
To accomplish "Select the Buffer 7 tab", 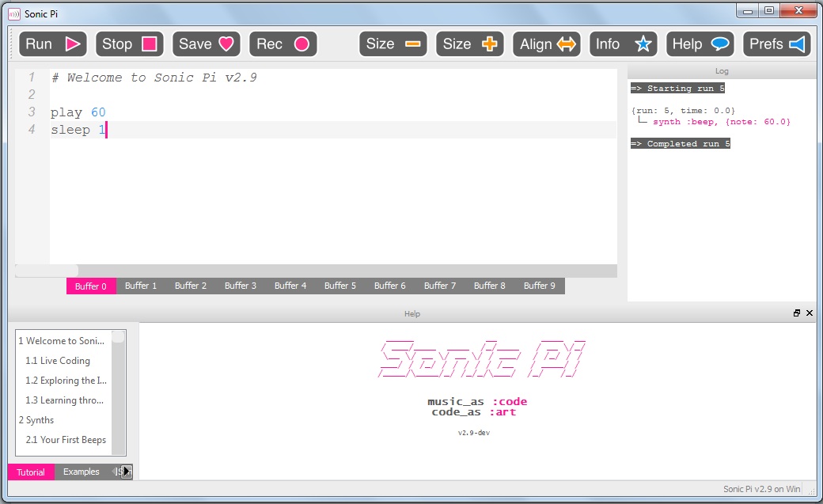I will click(440, 286).
